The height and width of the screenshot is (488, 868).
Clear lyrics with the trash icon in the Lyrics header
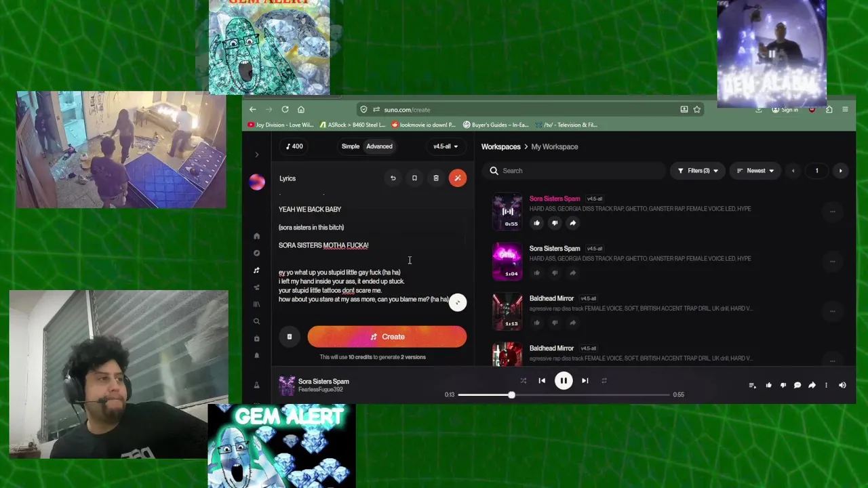click(x=436, y=178)
